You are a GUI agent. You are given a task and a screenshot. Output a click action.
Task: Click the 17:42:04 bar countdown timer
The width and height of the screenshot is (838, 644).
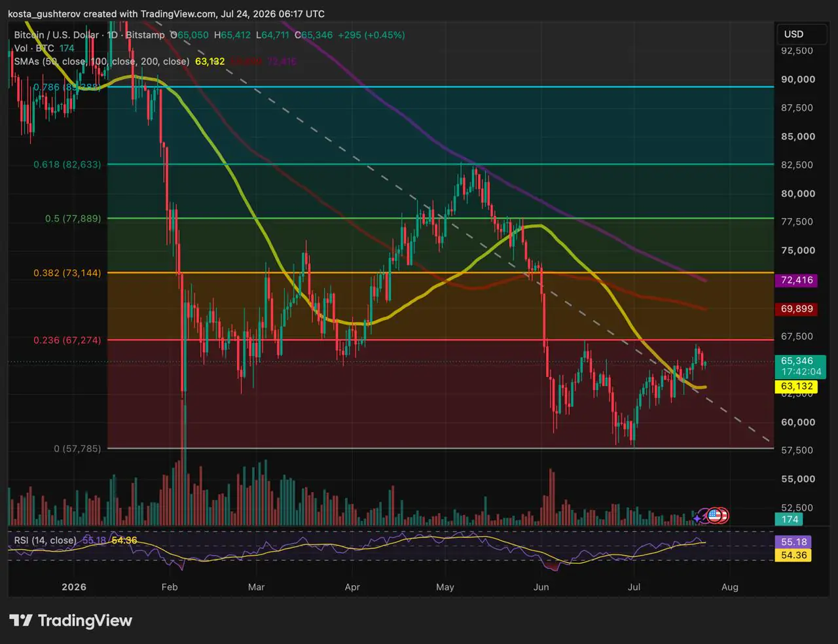tap(801, 372)
